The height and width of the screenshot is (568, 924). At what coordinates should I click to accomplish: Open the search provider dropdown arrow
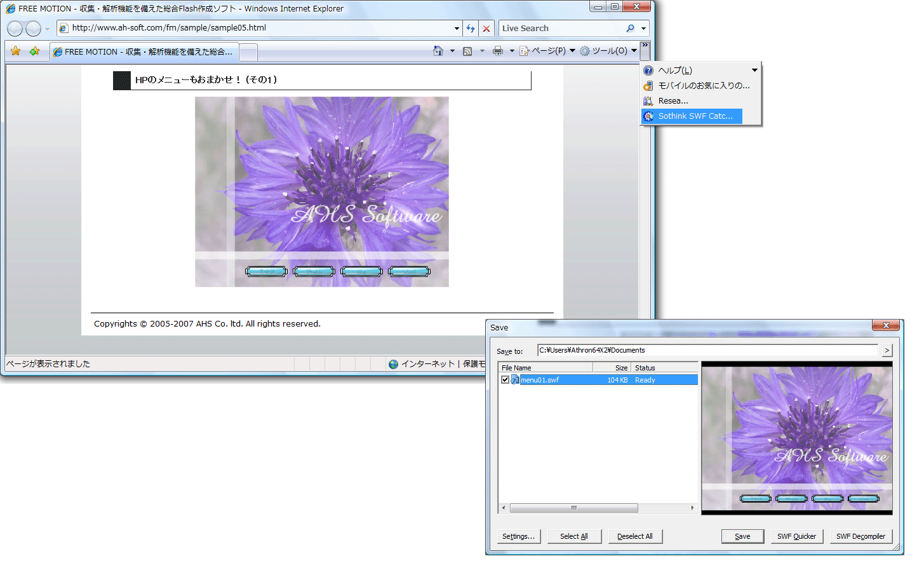[643, 29]
